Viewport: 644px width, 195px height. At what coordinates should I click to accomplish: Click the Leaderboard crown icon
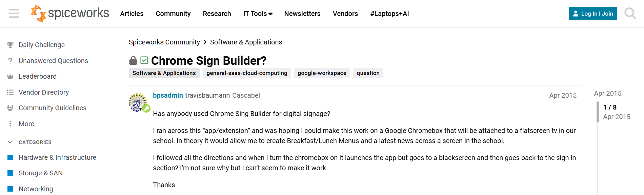(x=10, y=77)
